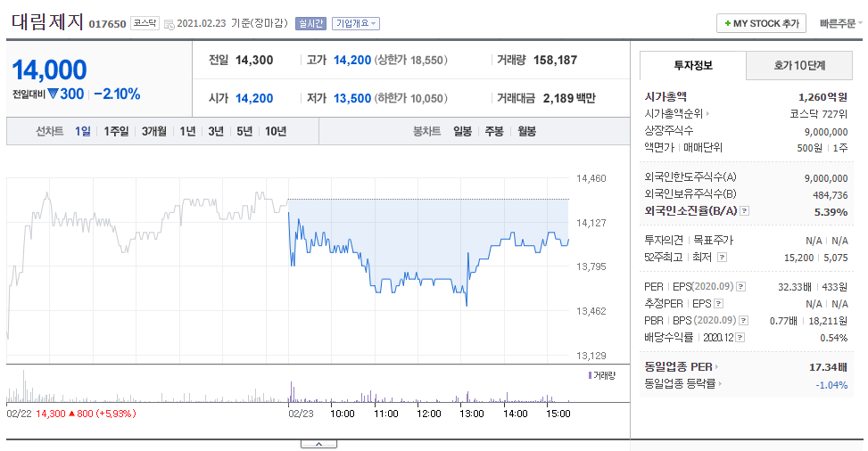The height and width of the screenshot is (451, 868).
Task: Open help icon next to 외국인소진율(B/A)
Action: (745, 211)
